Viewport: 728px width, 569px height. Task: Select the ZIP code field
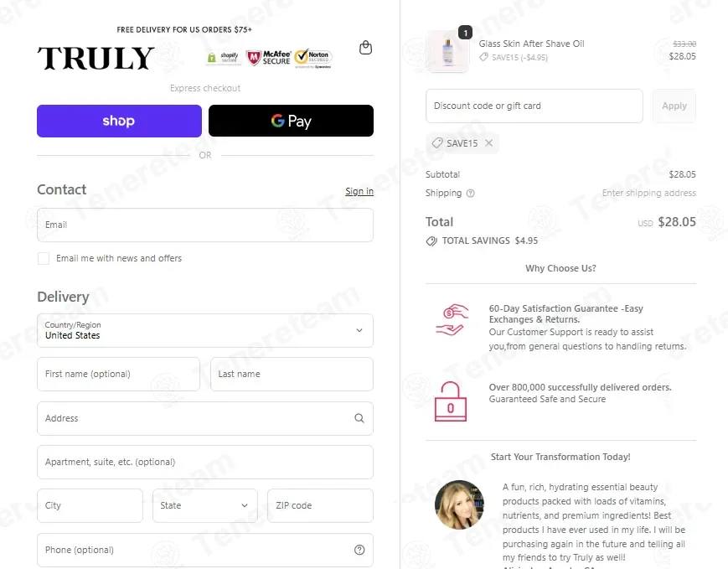point(320,505)
